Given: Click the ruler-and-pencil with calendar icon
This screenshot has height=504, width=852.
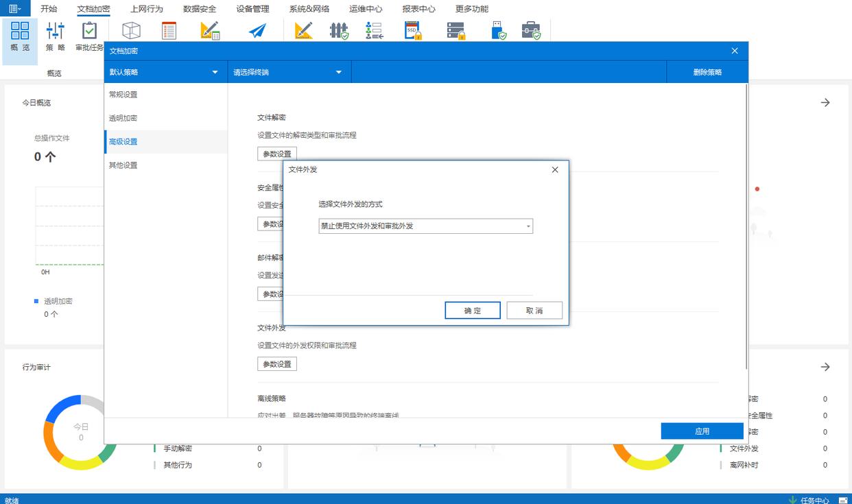Looking at the screenshot, I should (x=210, y=31).
